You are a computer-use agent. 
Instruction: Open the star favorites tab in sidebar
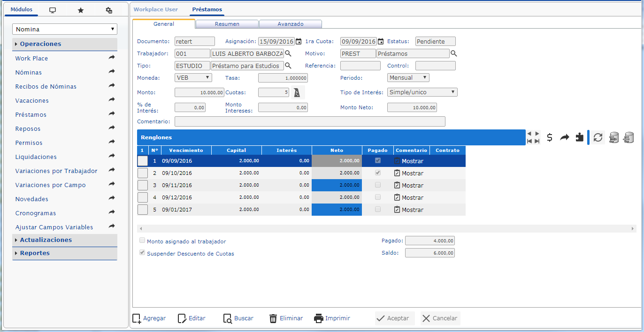tap(81, 10)
